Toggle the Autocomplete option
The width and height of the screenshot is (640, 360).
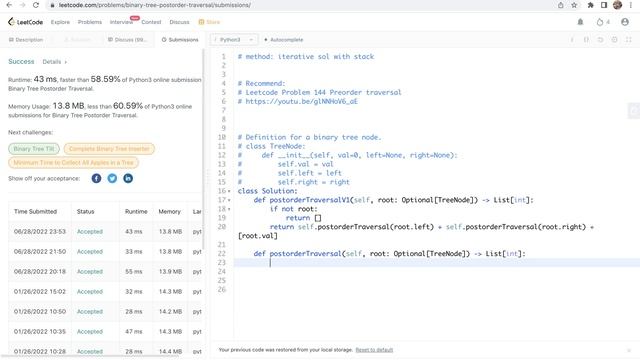click(284, 40)
